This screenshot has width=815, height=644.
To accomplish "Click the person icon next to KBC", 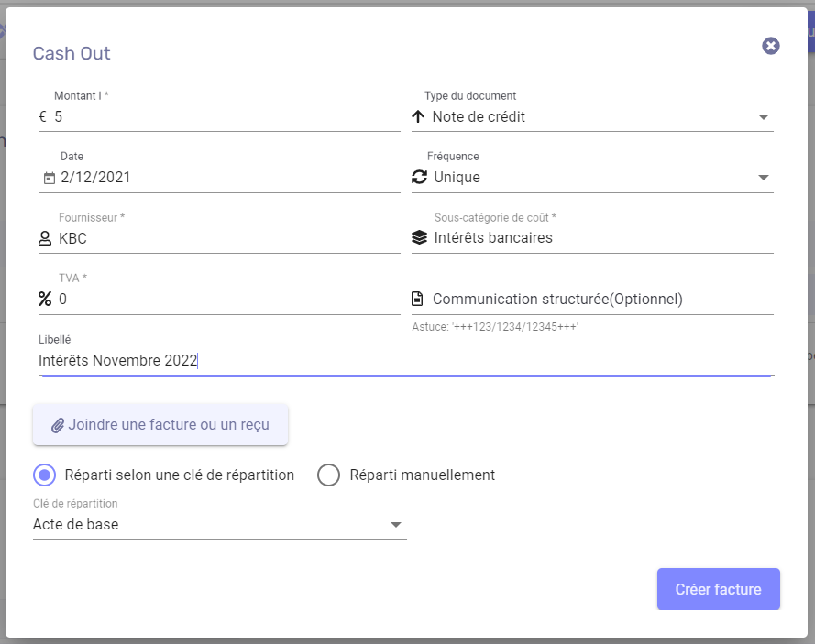I will click(45, 238).
